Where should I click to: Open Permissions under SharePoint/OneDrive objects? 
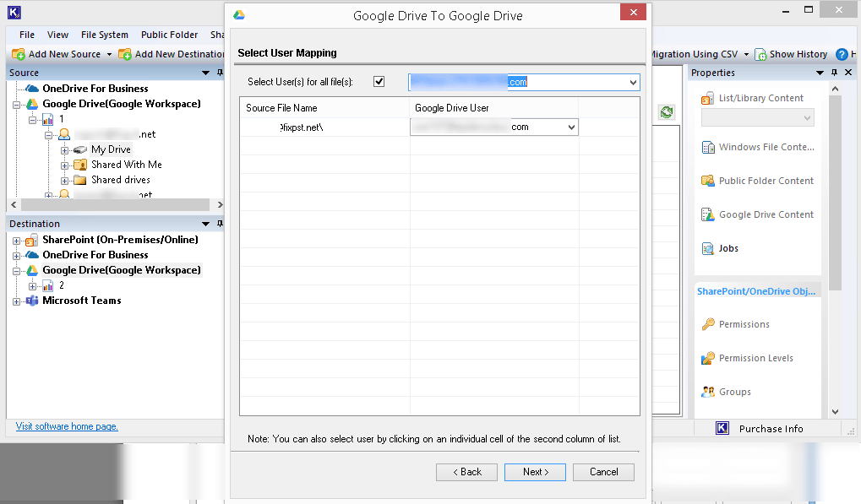pyautogui.click(x=736, y=324)
